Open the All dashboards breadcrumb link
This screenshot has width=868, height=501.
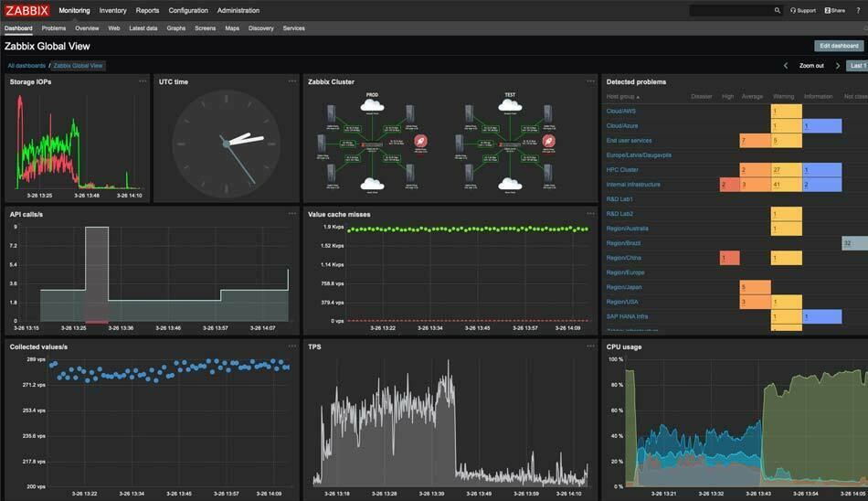coord(26,66)
